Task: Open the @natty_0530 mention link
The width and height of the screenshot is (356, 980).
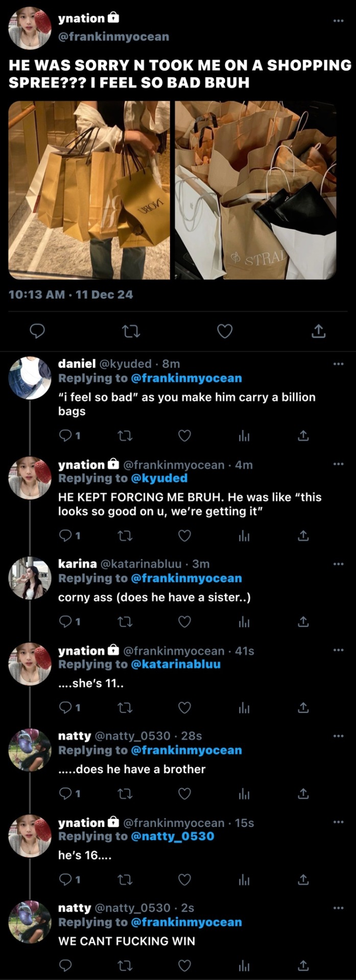Action: point(173,837)
